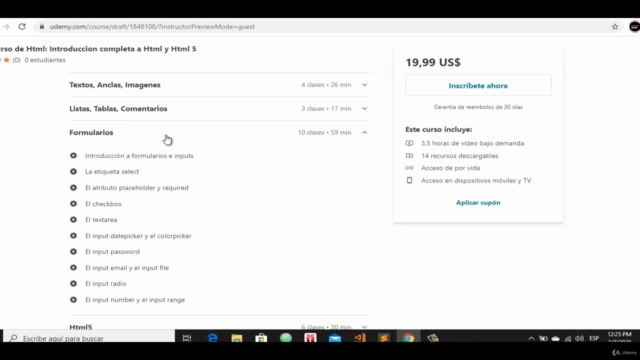The image size is (640, 360).
Task: Show hidden system tray icons
Action: 531,338
